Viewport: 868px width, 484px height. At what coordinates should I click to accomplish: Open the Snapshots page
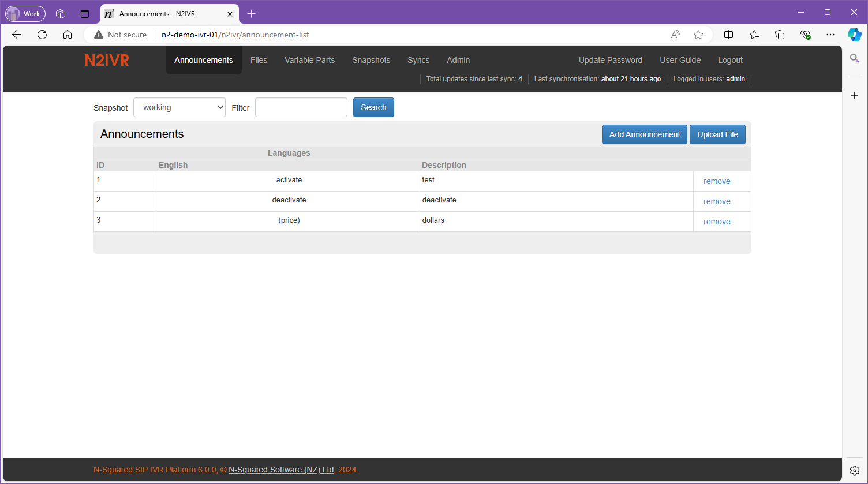(371, 60)
